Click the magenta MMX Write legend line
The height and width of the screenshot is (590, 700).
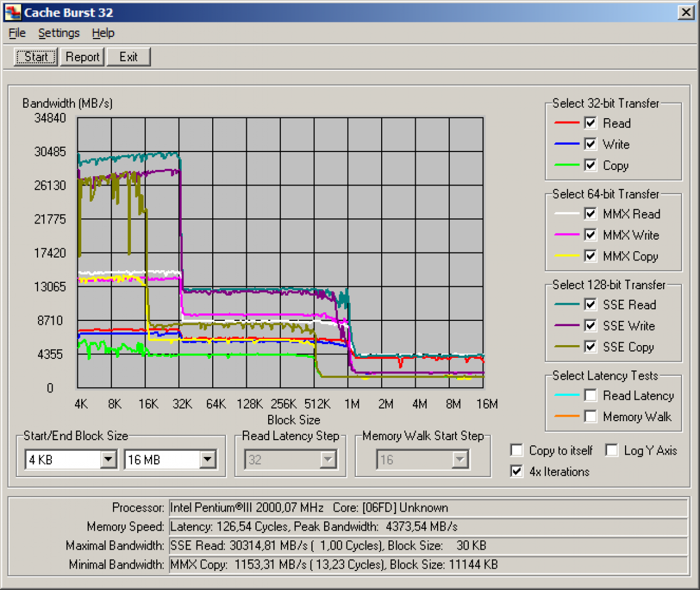coord(566,235)
